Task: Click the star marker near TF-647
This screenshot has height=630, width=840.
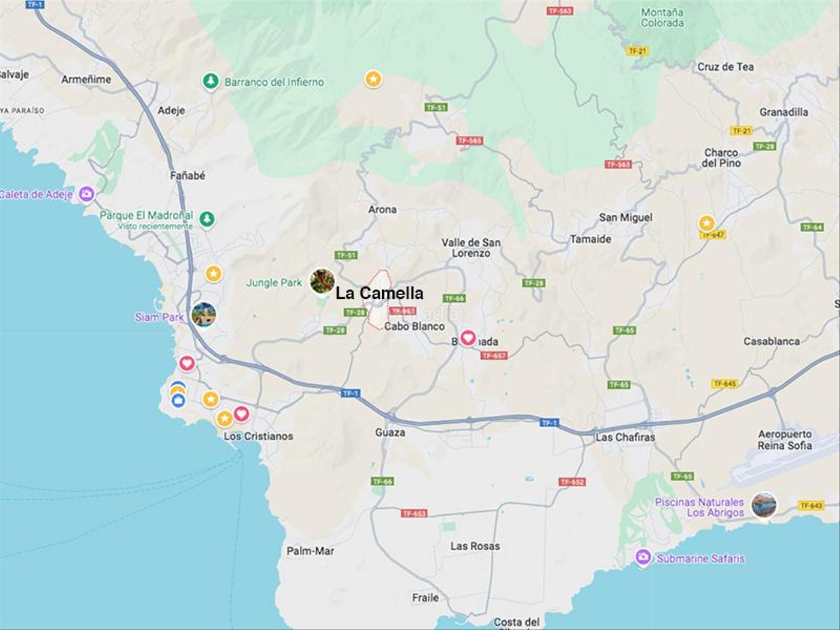Action: [x=707, y=223]
